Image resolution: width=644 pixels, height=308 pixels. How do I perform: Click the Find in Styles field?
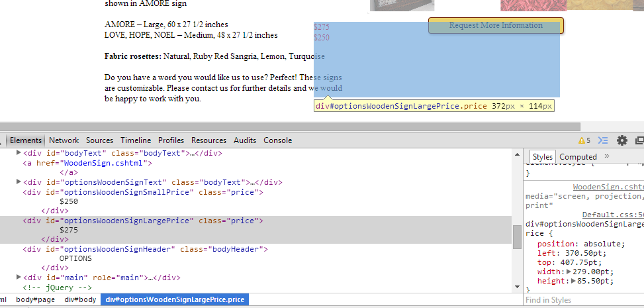pos(584,300)
